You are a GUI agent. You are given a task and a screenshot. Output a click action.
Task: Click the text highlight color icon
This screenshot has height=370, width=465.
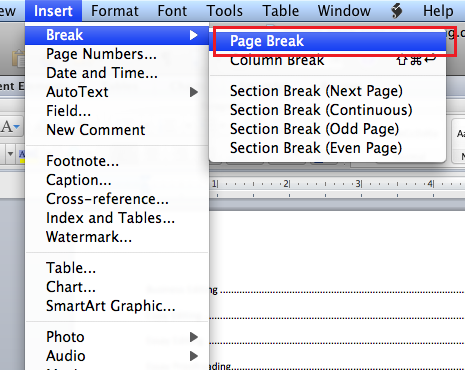(22, 155)
